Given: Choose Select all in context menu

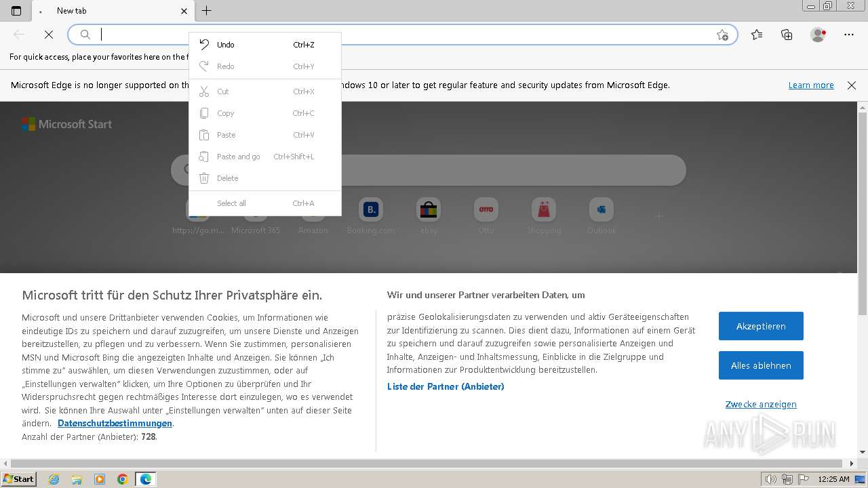Looking at the screenshot, I should pos(265,203).
